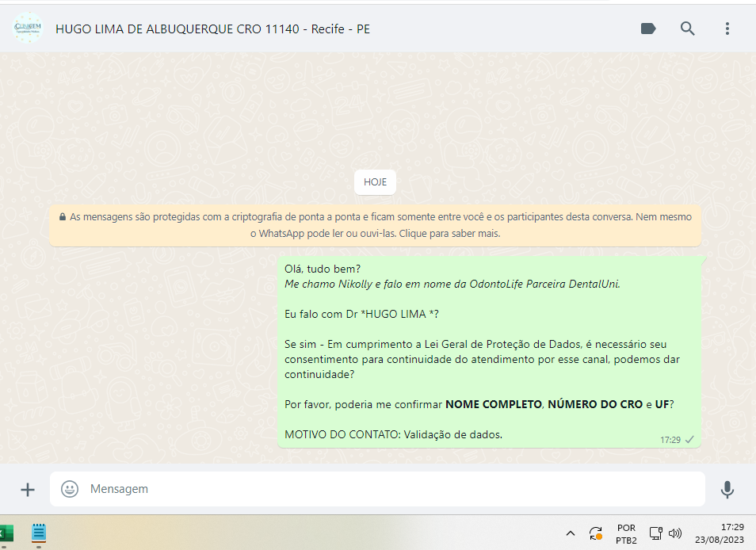Click the HOJE date badge
Image resolution: width=756 pixels, height=550 pixels.
tap(375, 182)
